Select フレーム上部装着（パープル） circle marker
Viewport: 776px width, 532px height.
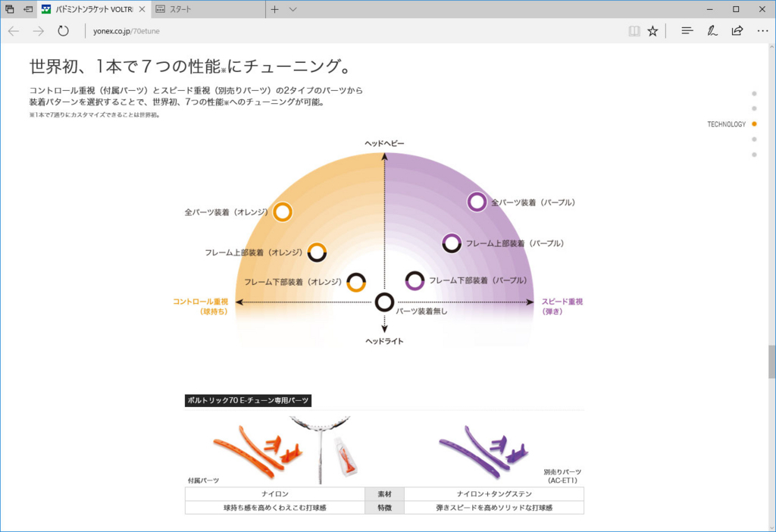[452, 243]
